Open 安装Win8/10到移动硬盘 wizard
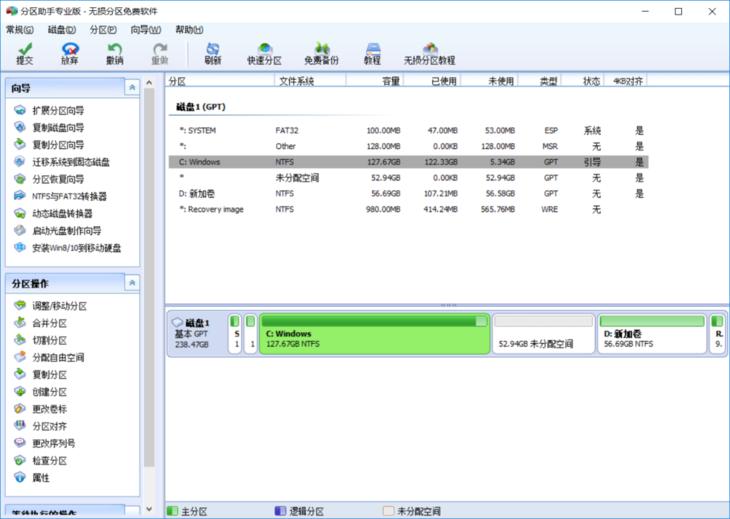This screenshot has width=730, height=519. pyautogui.click(x=68, y=248)
